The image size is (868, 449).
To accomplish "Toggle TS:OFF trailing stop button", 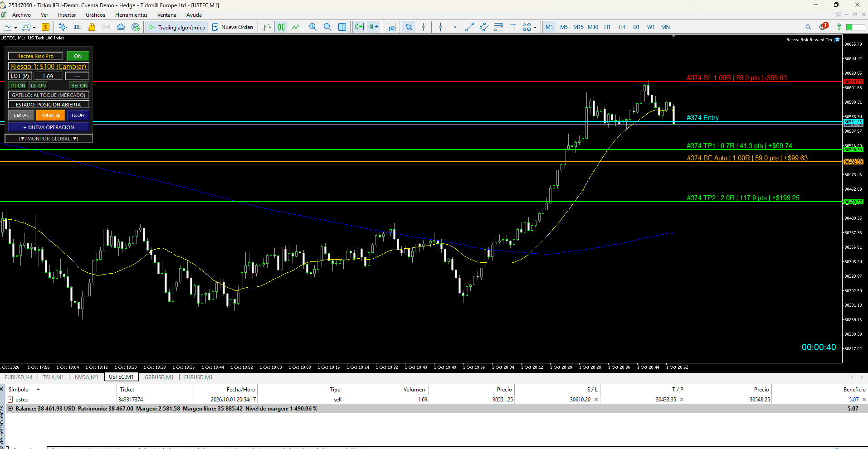I will tap(78, 116).
